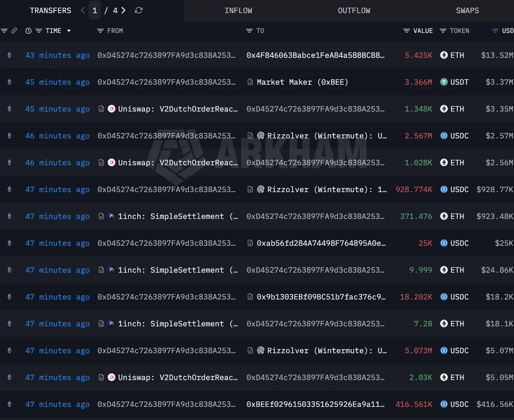Go to the previous transfers page

[83, 10]
